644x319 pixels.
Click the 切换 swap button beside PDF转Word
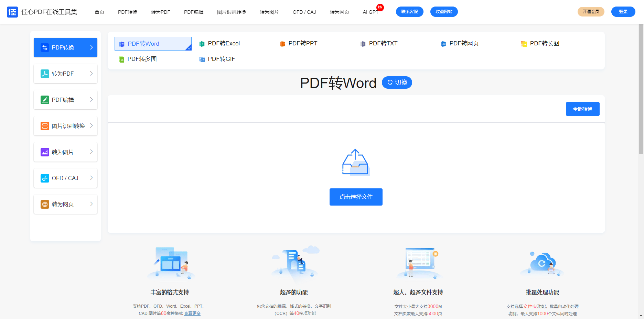point(397,82)
